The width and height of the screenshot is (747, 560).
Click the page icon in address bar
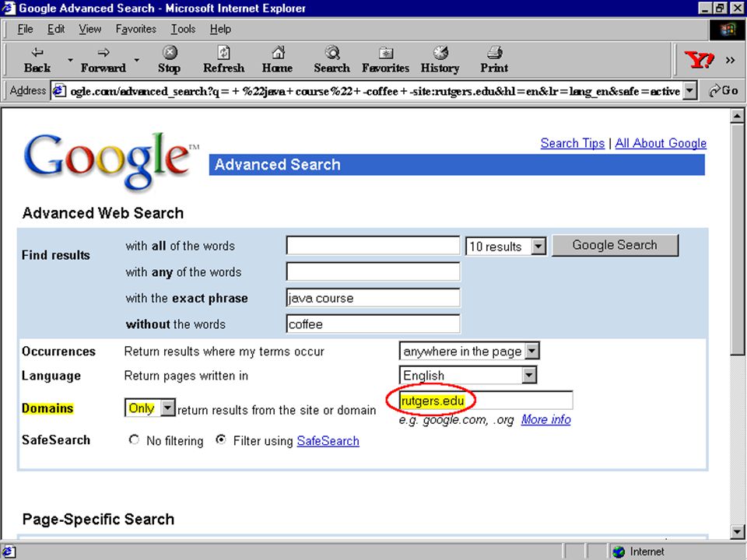[x=59, y=90]
